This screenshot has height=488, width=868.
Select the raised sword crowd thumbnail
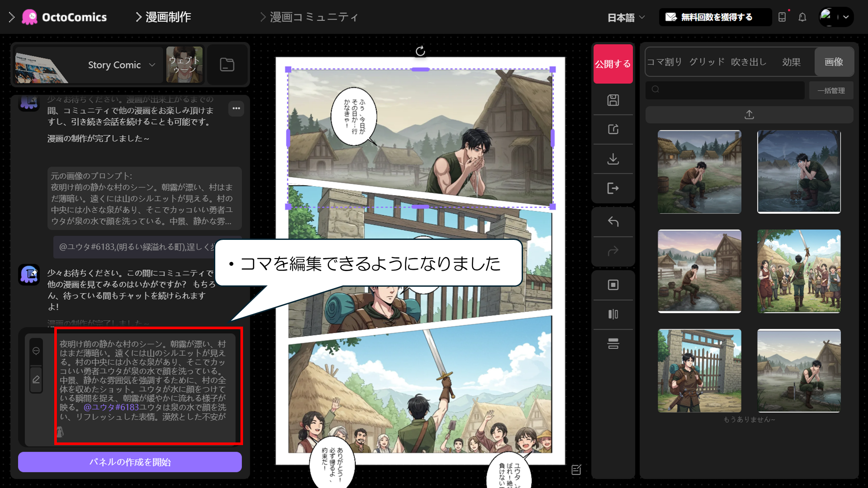coord(799,271)
